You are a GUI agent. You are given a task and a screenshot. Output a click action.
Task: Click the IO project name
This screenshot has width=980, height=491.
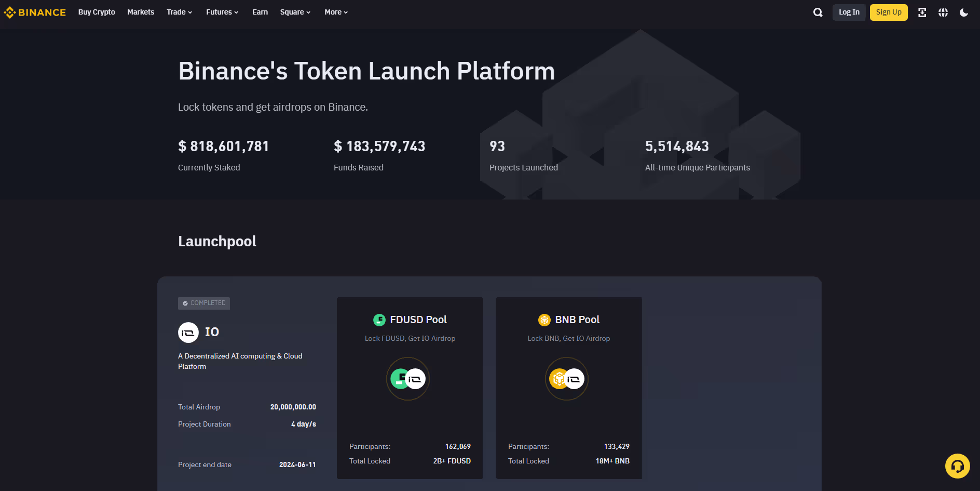point(212,332)
